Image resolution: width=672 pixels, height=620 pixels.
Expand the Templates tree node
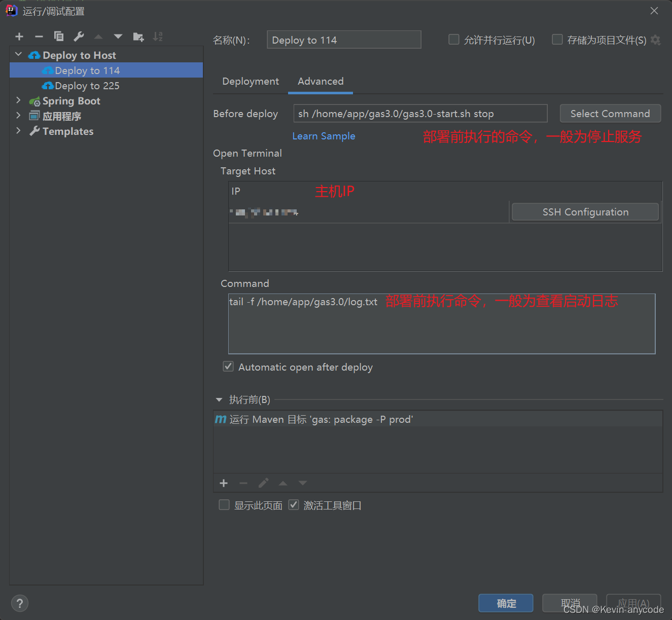coord(19,131)
